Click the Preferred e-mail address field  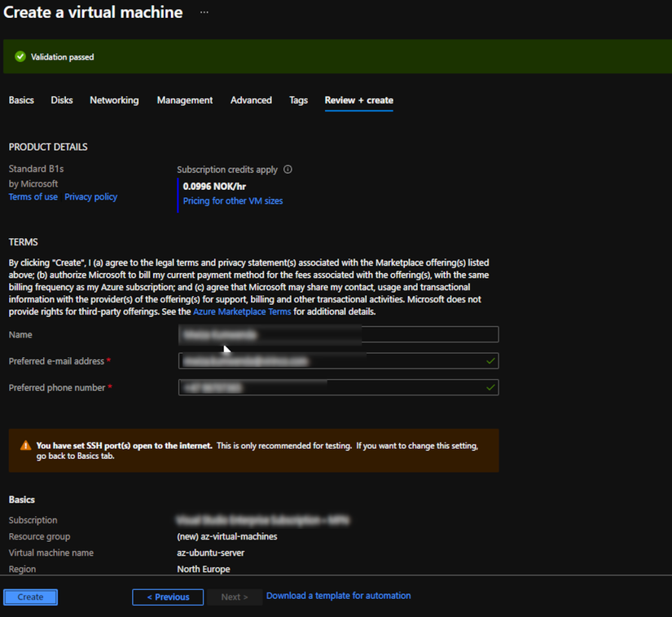[339, 361]
